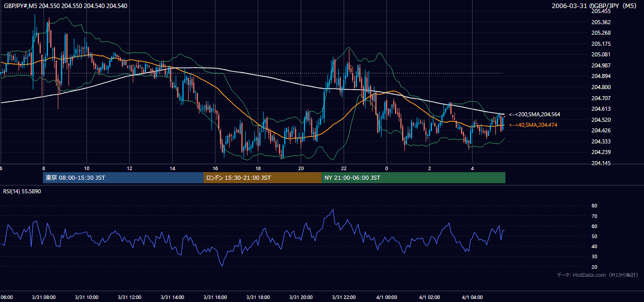Screen dimensions: 644x302
Task: Click price axis value 205.362
Action: (x=601, y=22)
